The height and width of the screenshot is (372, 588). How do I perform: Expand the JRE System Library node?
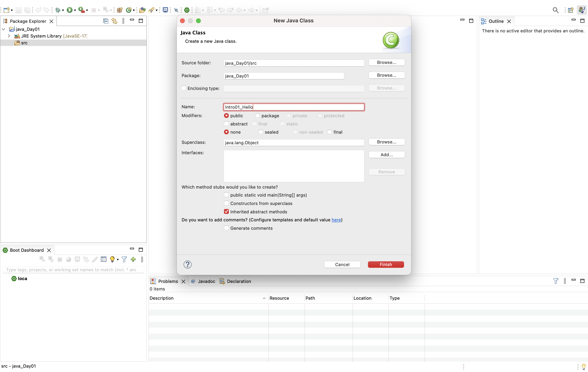(x=9, y=36)
